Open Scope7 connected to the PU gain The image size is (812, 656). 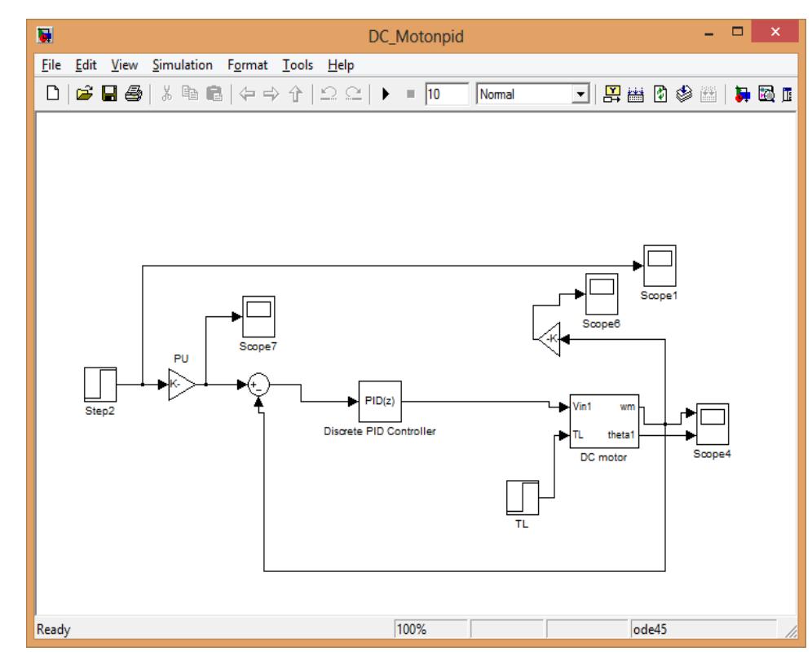coord(260,318)
